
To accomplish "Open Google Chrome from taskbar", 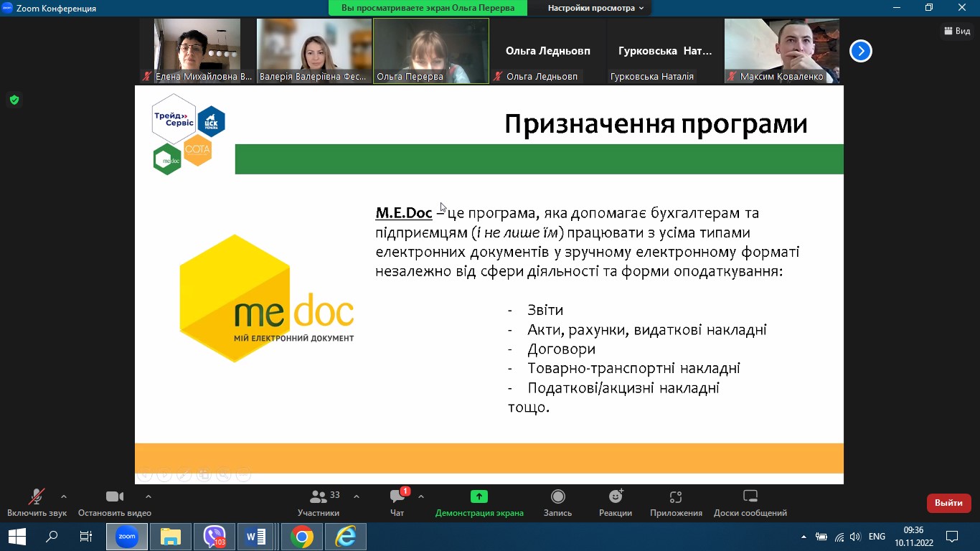I will (x=302, y=536).
